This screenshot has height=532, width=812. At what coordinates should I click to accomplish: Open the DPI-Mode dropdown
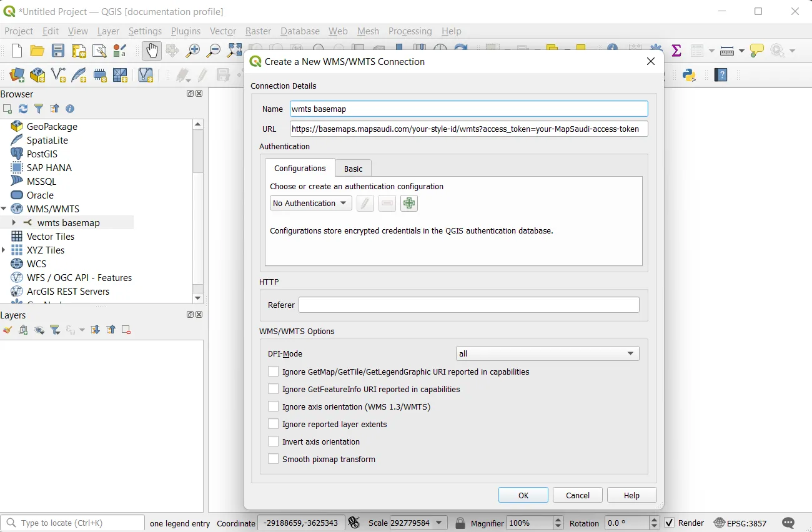(x=547, y=353)
